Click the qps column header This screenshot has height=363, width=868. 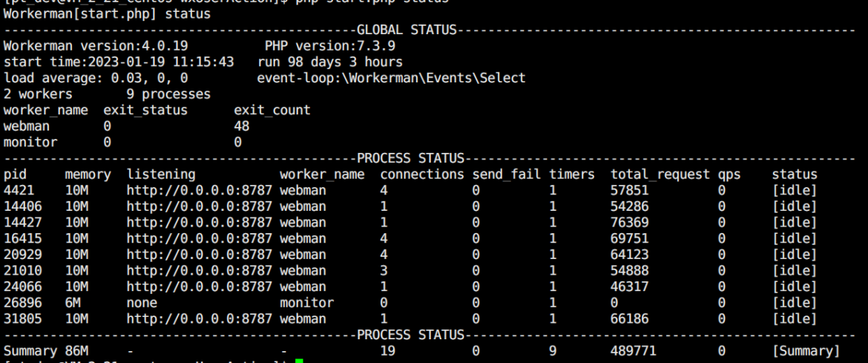coord(729,174)
